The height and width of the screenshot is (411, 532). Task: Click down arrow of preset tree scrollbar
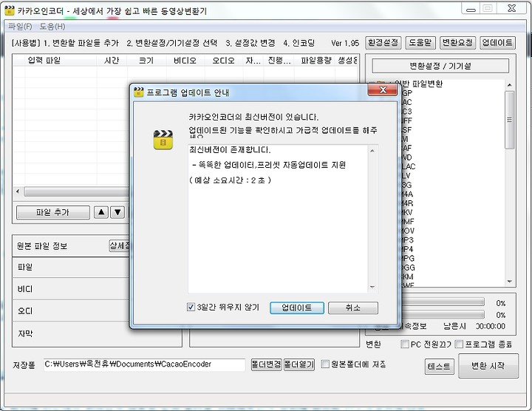tap(509, 282)
